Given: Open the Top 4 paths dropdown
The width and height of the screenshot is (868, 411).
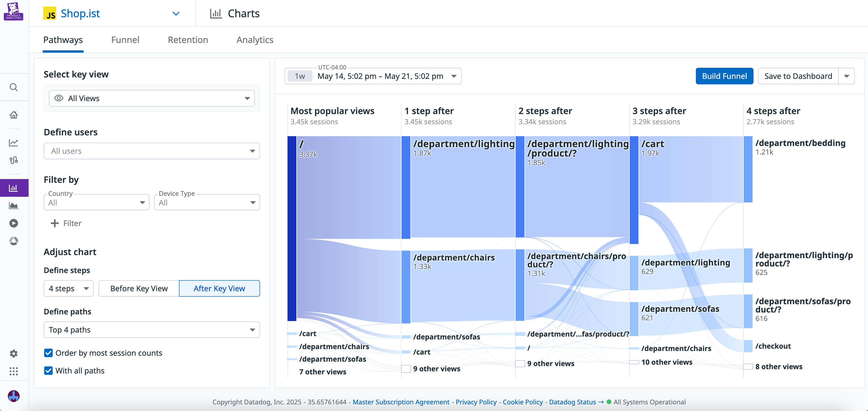Looking at the screenshot, I should coord(151,330).
